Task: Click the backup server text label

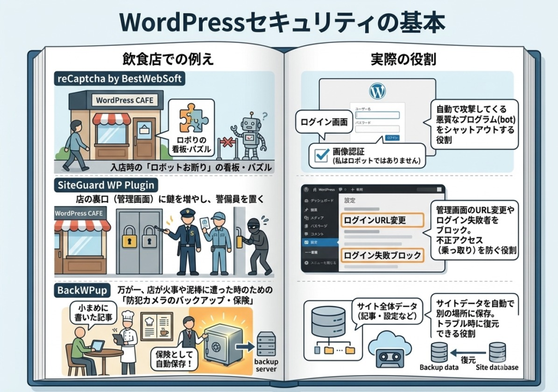Action: point(266,365)
